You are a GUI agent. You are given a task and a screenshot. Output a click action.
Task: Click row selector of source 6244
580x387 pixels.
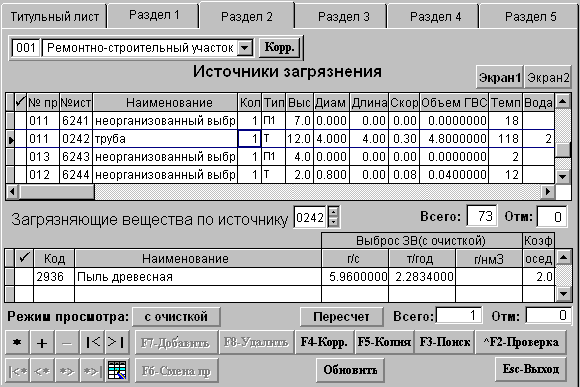[x=10, y=174]
